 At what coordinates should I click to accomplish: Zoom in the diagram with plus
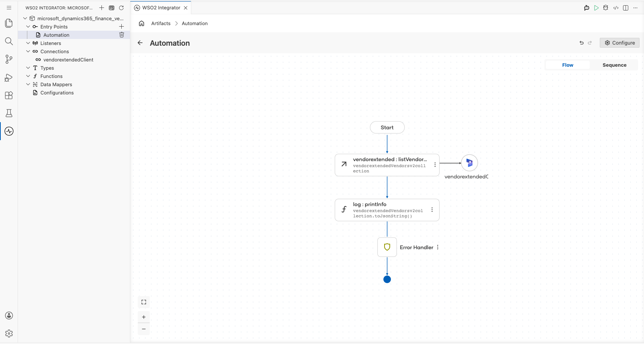coord(144,317)
